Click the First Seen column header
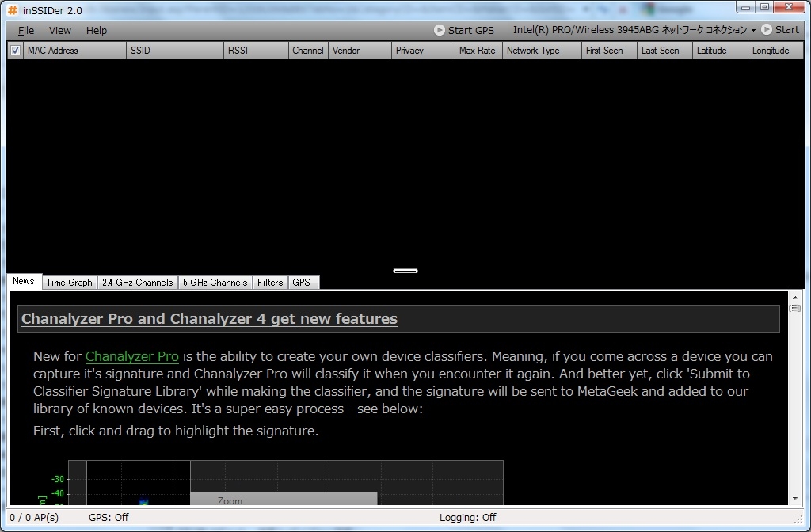Image resolution: width=811 pixels, height=532 pixels. [x=609, y=50]
